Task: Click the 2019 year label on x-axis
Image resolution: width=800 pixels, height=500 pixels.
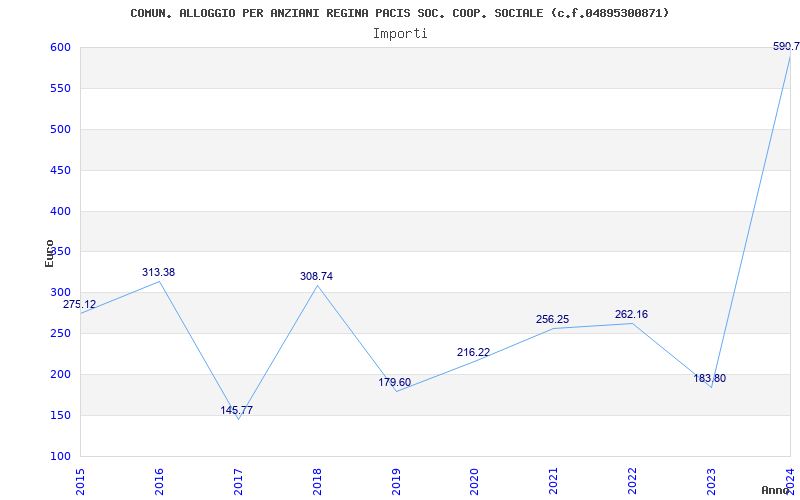Action: 396,479
